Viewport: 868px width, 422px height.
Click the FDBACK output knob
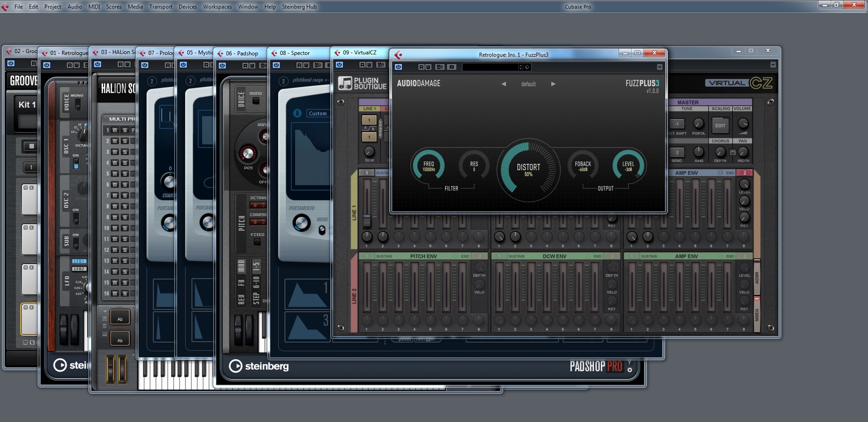(583, 165)
